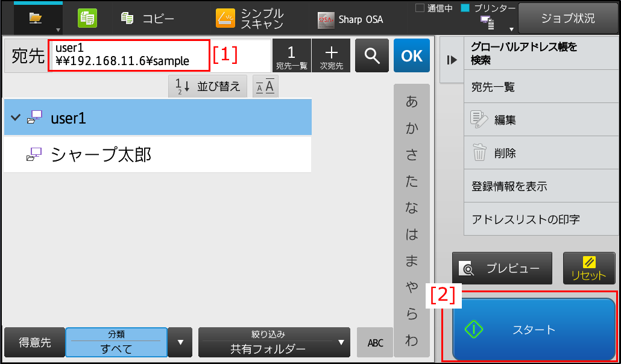The image size is (621, 364).
Task: Select the 分類 すべて category
Action: pyautogui.click(x=116, y=342)
